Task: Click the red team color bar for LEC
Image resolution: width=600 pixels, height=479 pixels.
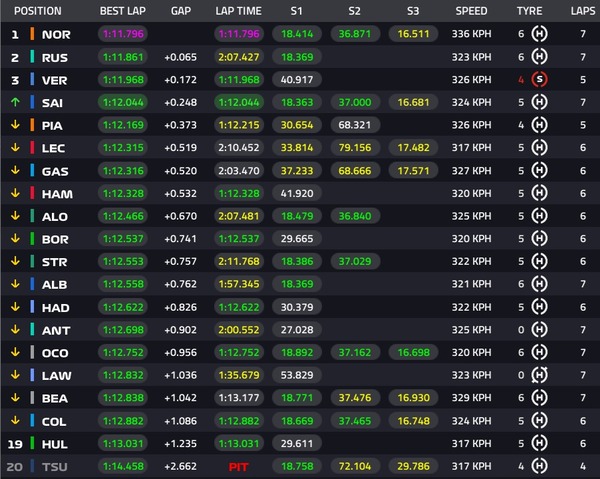Action: pos(32,147)
